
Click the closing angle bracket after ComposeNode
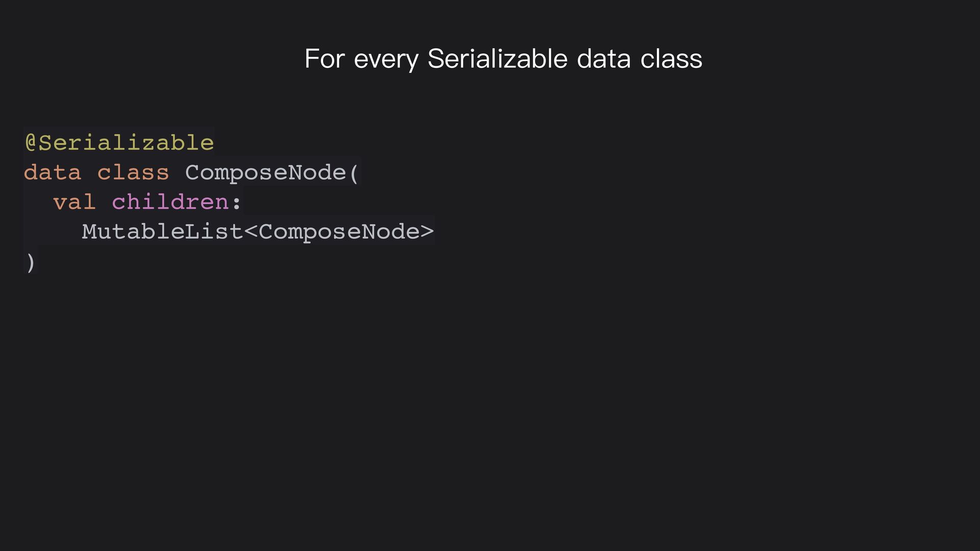tap(427, 233)
